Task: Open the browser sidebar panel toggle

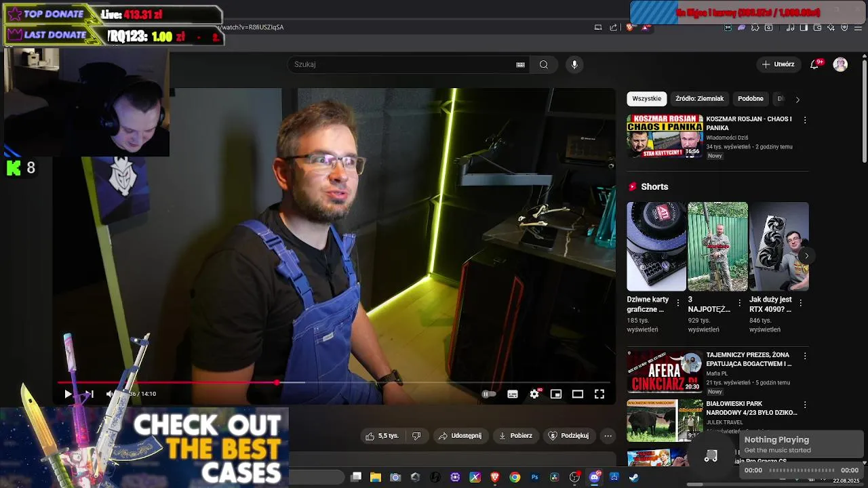Action: click(x=804, y=28)
